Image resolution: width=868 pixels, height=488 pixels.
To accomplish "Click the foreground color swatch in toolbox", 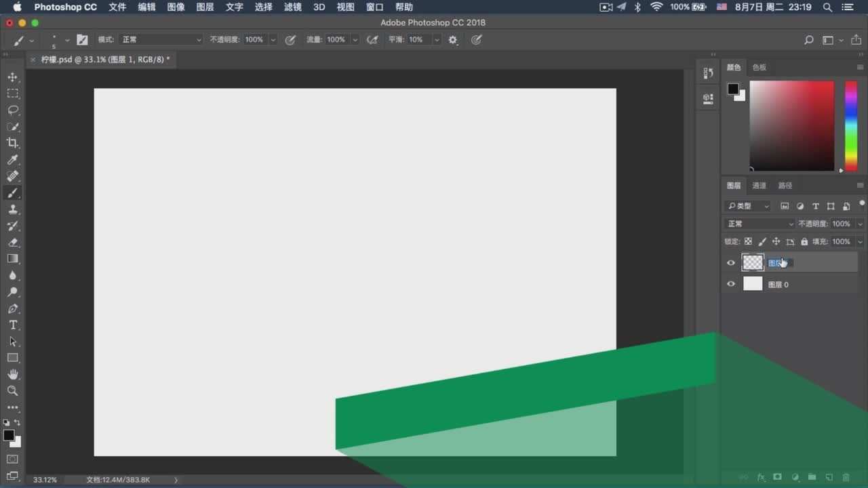I will 8,435.
